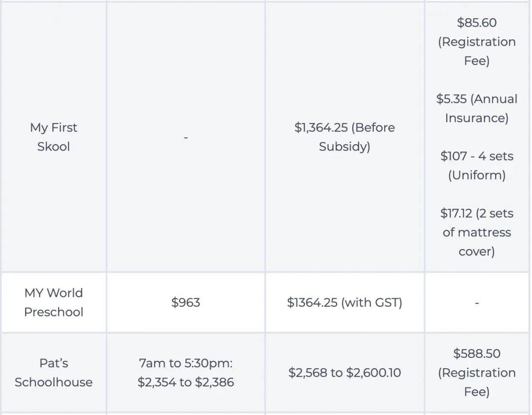The image size is (532, 415).
Task: Select the "Before Subsidy)" note text
Action: pos(344,147)
